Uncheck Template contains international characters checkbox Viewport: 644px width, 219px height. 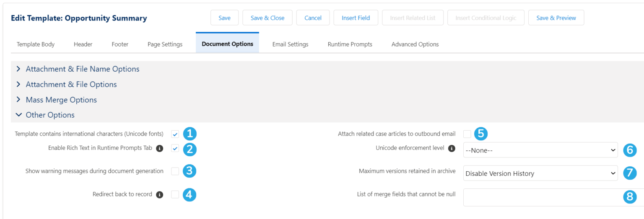pyautogui.click(x=175, y=134)
